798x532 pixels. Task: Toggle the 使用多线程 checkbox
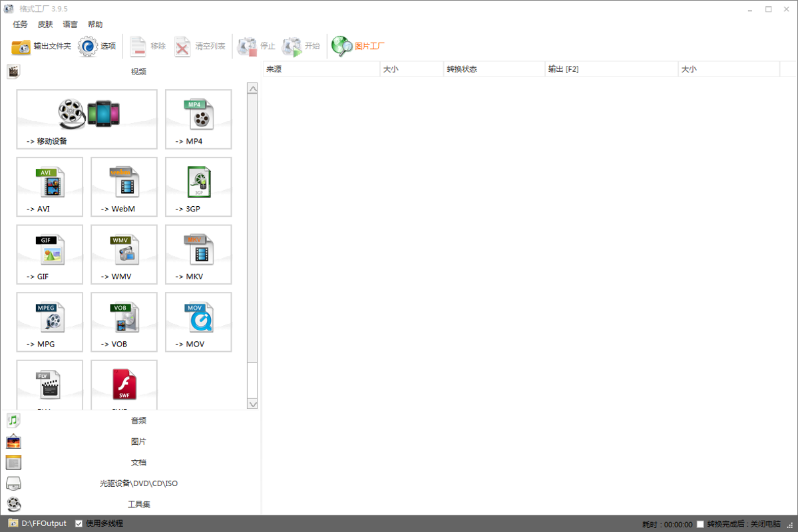tap(79, 523)
